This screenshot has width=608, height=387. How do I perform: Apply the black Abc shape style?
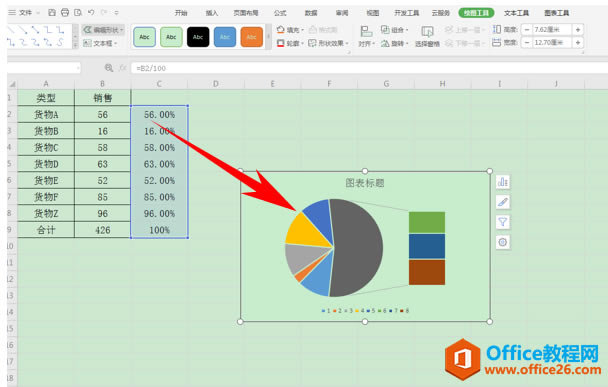pyautogui.click(x=198, y=37)
